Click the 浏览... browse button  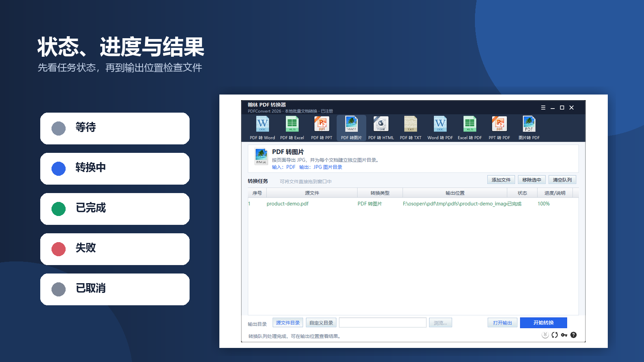click(440, 323)
